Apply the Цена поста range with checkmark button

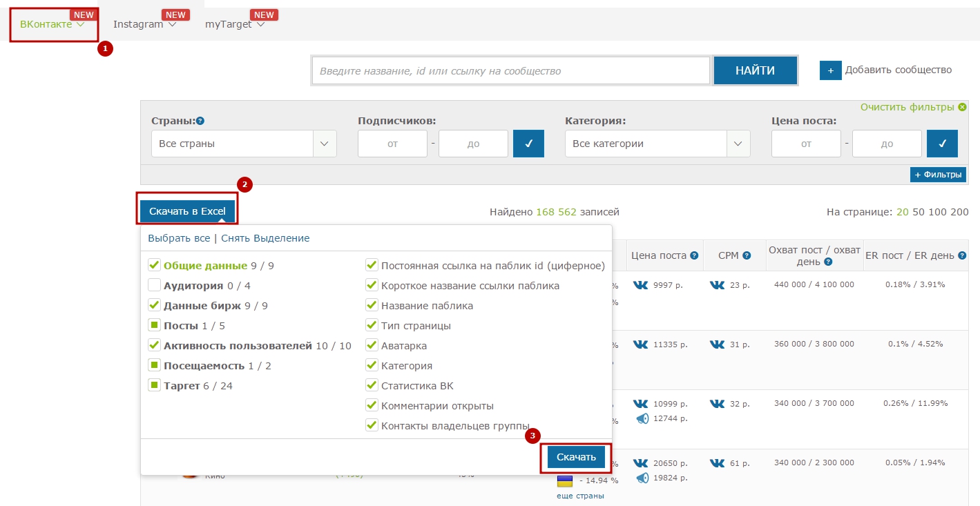coord(942,144)
